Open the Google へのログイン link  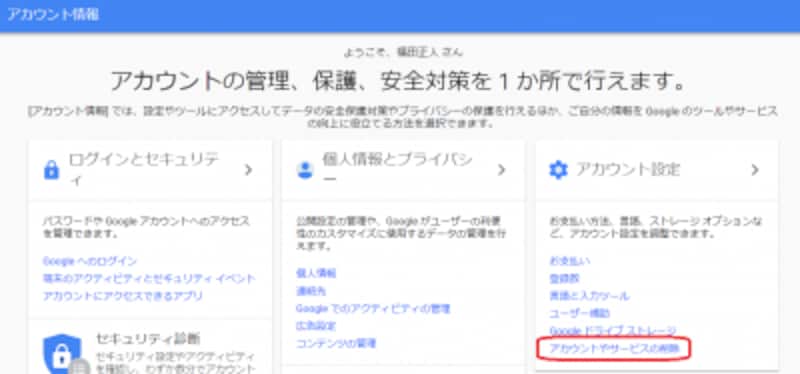(x=90, y=261)
